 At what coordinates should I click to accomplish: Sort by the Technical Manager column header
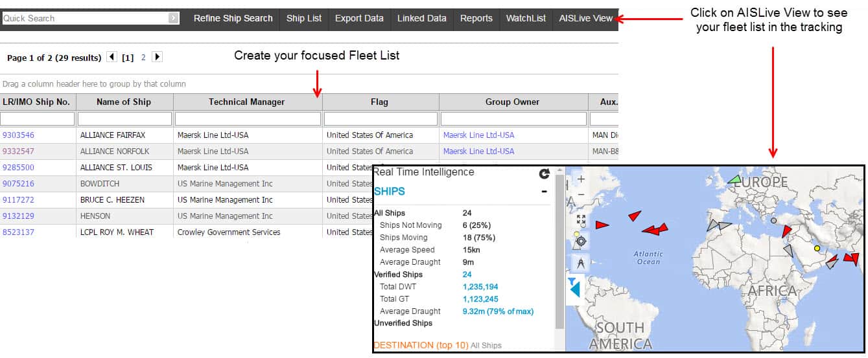tap(246, 102)
